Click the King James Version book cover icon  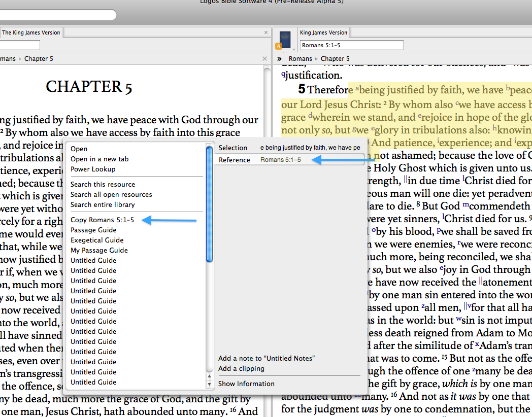[x=285, y=40]
